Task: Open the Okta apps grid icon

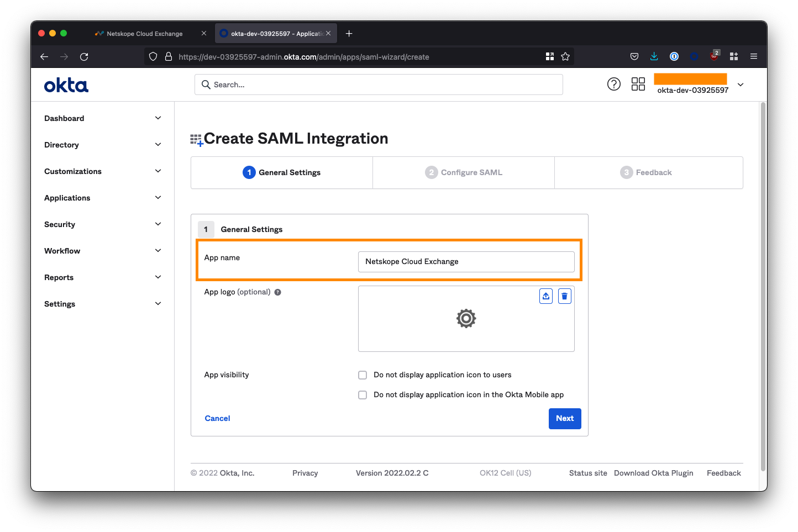Action: click(x=638, y=84)
